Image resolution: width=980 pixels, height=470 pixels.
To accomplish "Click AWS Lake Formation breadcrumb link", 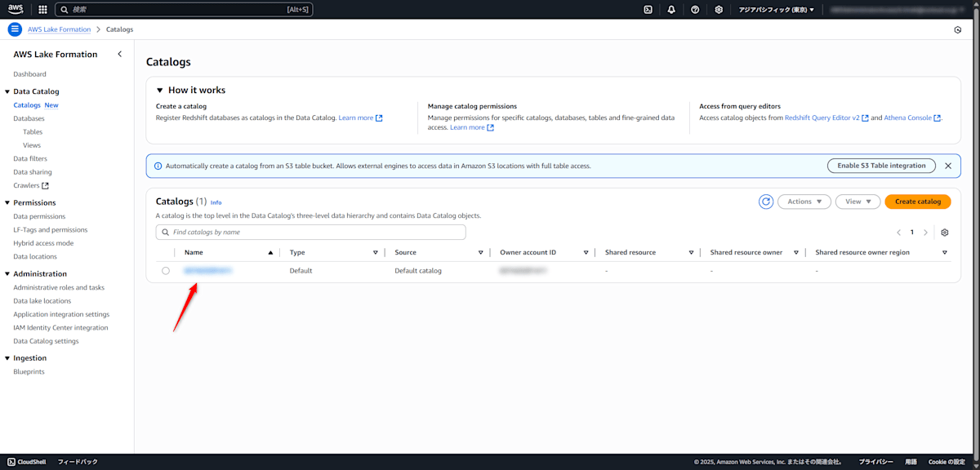I will (59, 29).
